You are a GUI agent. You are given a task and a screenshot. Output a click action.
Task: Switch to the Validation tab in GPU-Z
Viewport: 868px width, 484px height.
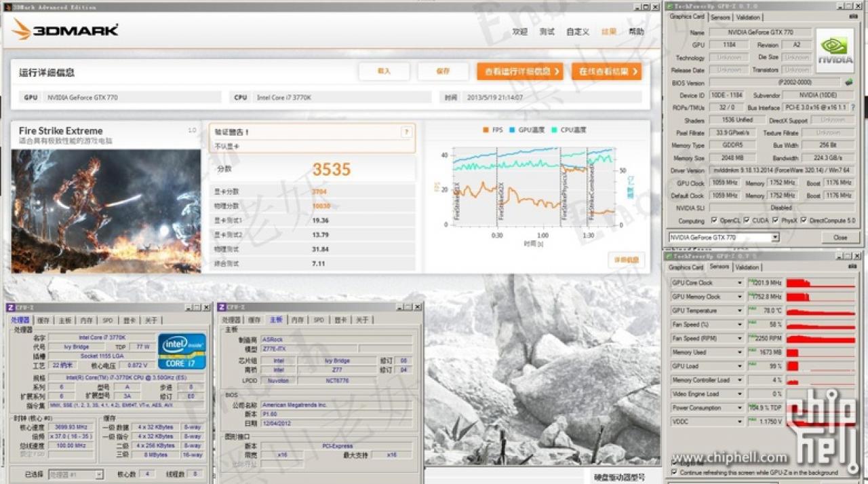[748, 18]
